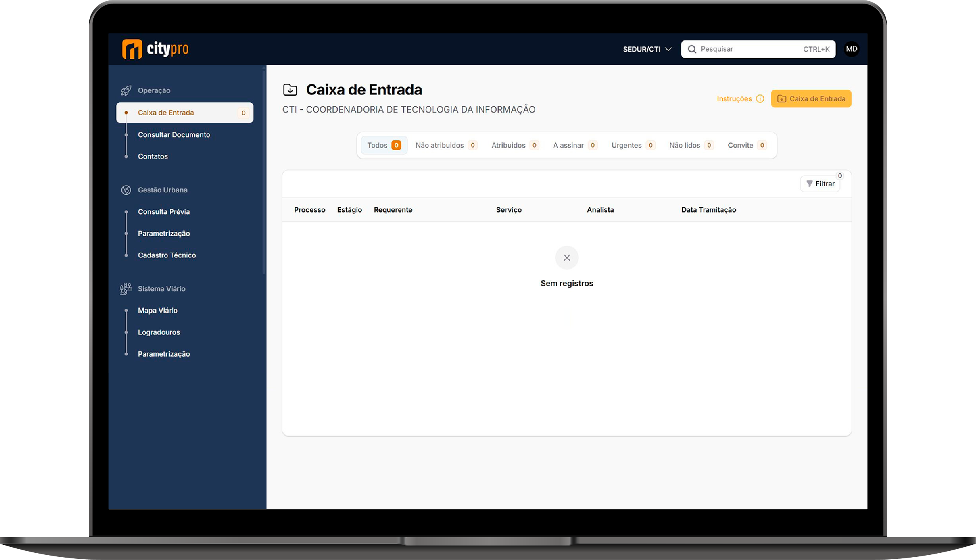Click the Serviço column header
This screenshot has height=560, width=976.
tap(509, 210)
